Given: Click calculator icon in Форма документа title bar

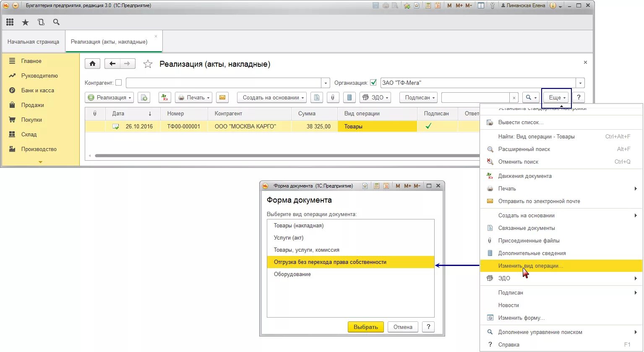Looking at the screenshot, I should 376,186.
